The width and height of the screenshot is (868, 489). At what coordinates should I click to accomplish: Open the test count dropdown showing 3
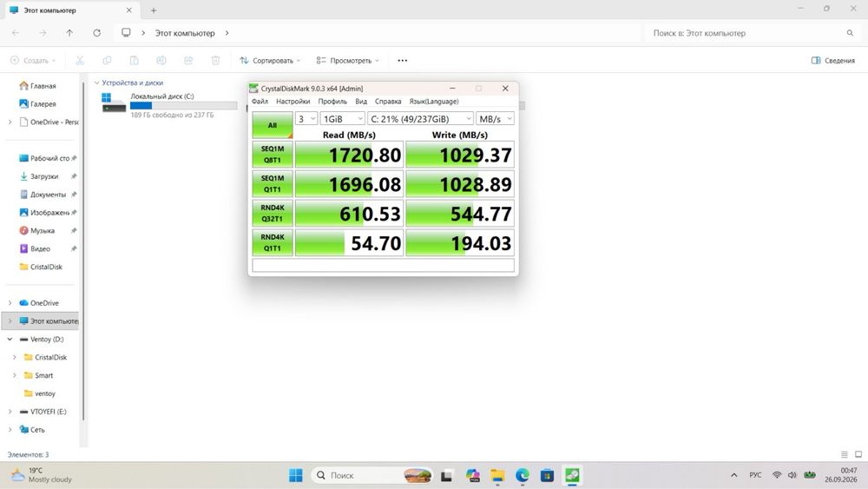(x=306, y=118)
